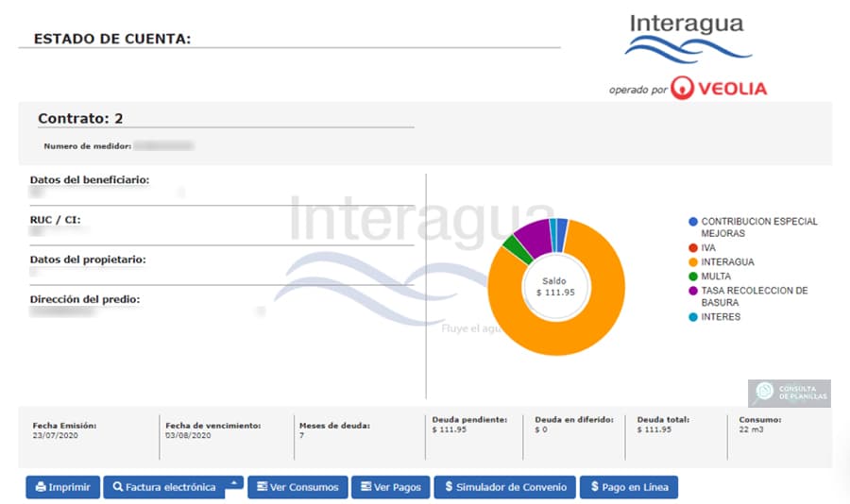Image resolution: width=850 pixels, height=504 pixels.
Task: Click the Veolia logo
Action: [719, 88]
